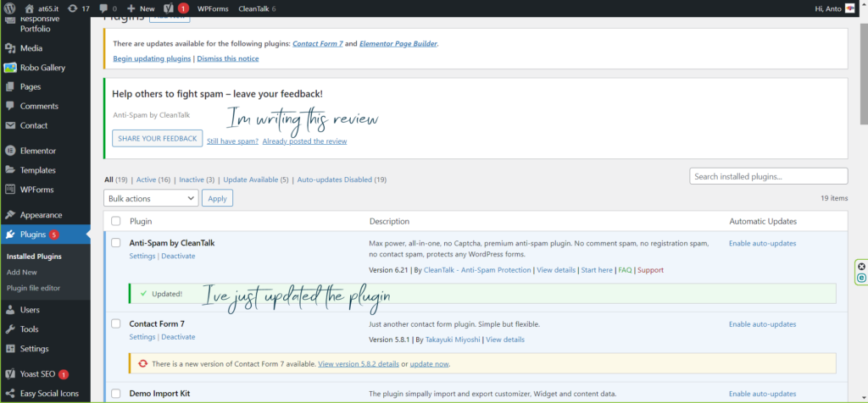Click the red Support link for CleanTalk
Screen dimensions: 868x403
click(650, 270)
